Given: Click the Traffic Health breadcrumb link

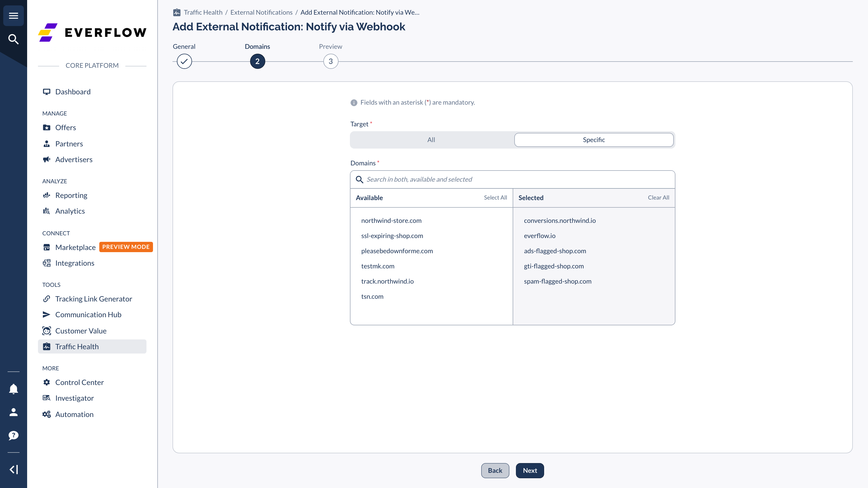Looking at the screenshot, I should (x=203, y=12).
